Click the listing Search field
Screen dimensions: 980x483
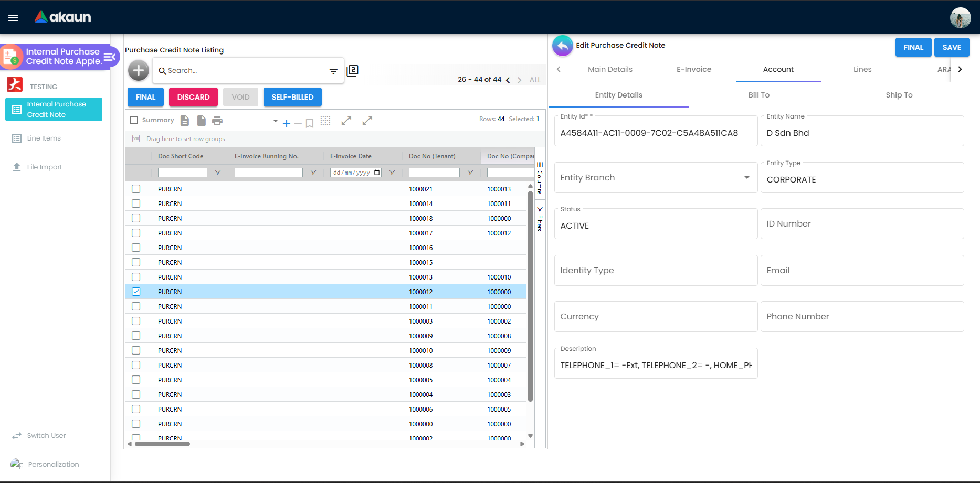pyautogui.click(x=246, y=71)
